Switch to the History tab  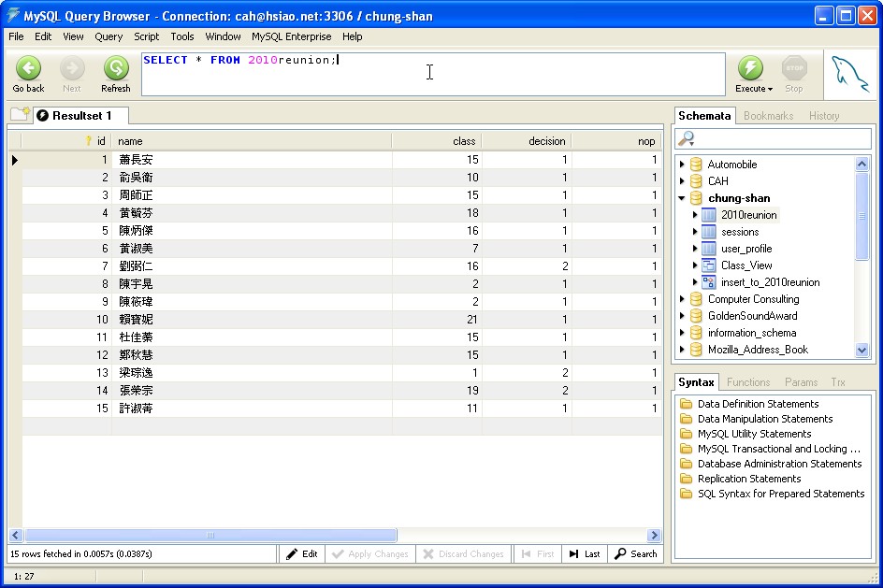coord(824,115)
